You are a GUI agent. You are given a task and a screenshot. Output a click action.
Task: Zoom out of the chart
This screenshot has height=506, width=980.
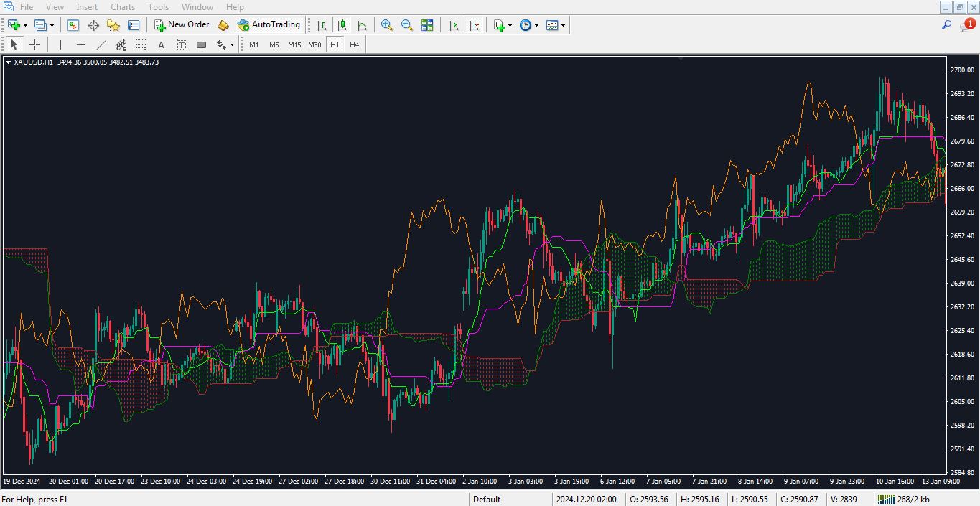point(407,25)
